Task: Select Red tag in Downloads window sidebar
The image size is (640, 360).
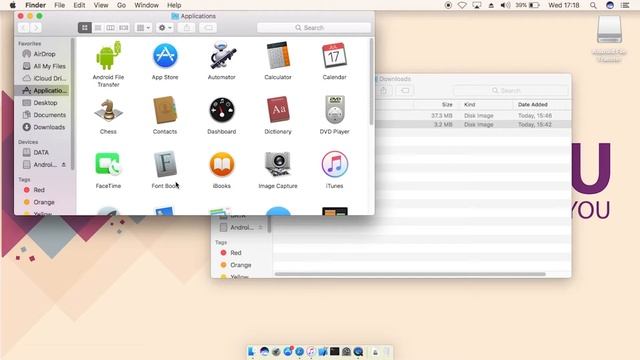Action: tap(236, 253)
